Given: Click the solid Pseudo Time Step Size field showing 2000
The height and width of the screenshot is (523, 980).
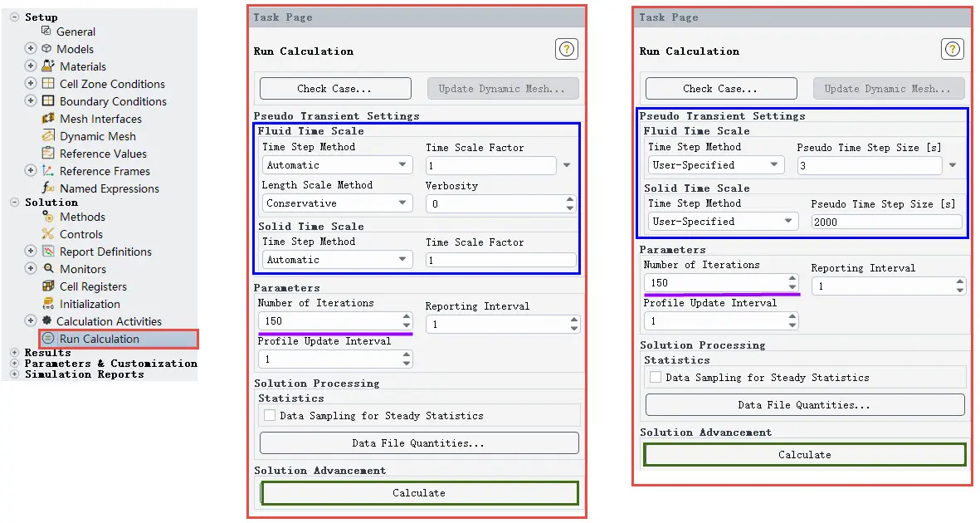Looking at the screenshot, I should point(886,222).
